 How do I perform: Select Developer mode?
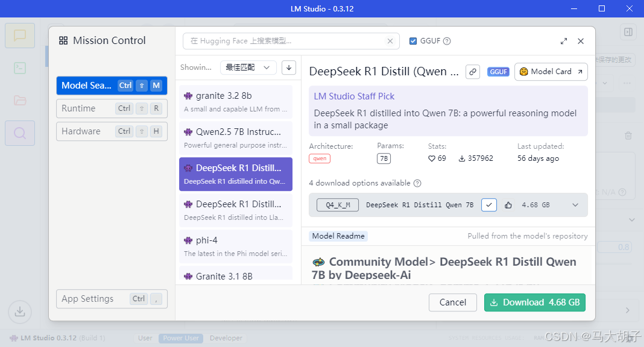[226, 339]
